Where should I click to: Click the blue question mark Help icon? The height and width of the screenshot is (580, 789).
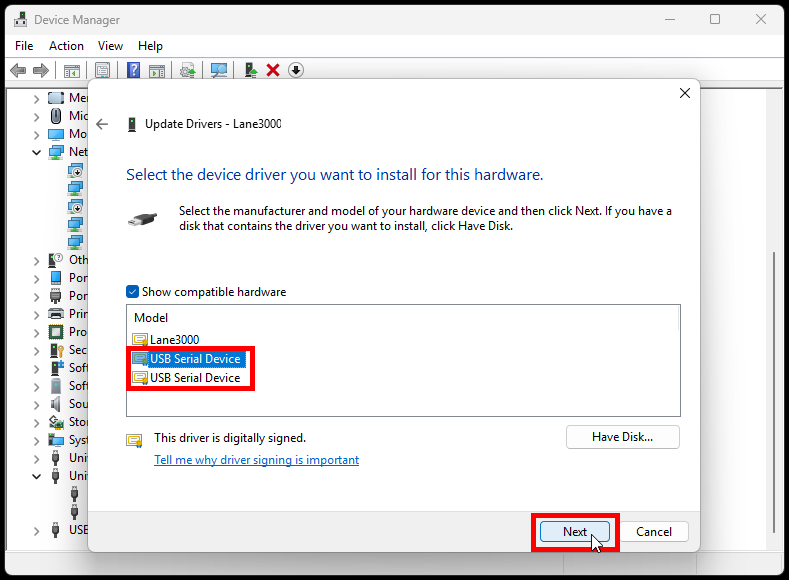pyautogui.click(x=133, y=70)
